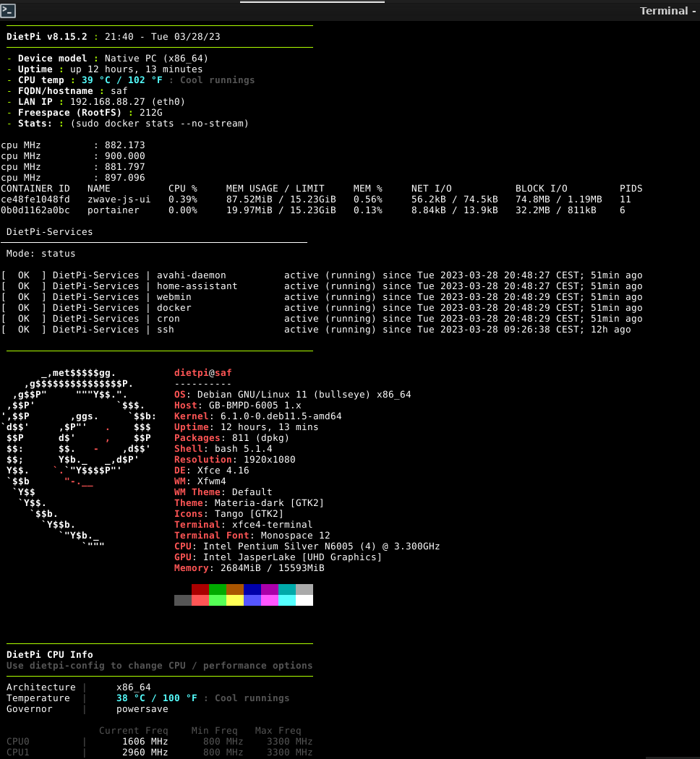
Task: Pick the bright cyan palette color block
Action: [287, 600]
